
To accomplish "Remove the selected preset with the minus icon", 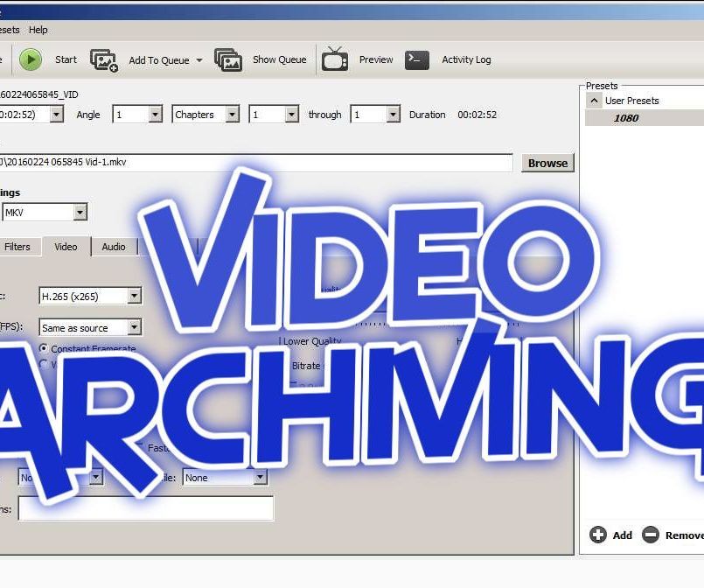I will point(652,535).
